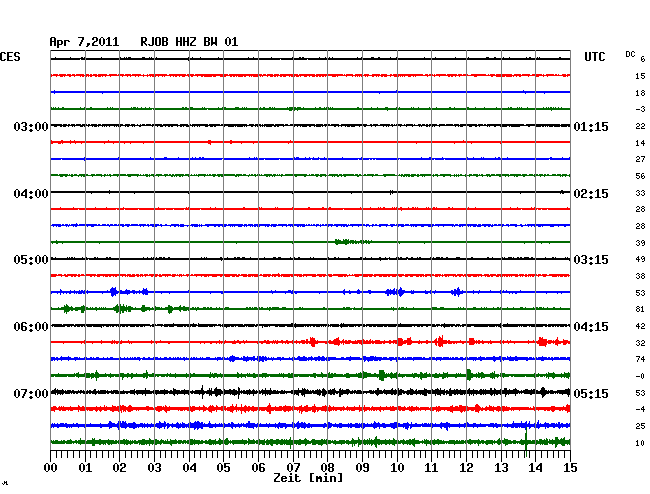Click minute tick label '08' on time axis
This screenshot has height=494, width=650.
click(327, 468)
